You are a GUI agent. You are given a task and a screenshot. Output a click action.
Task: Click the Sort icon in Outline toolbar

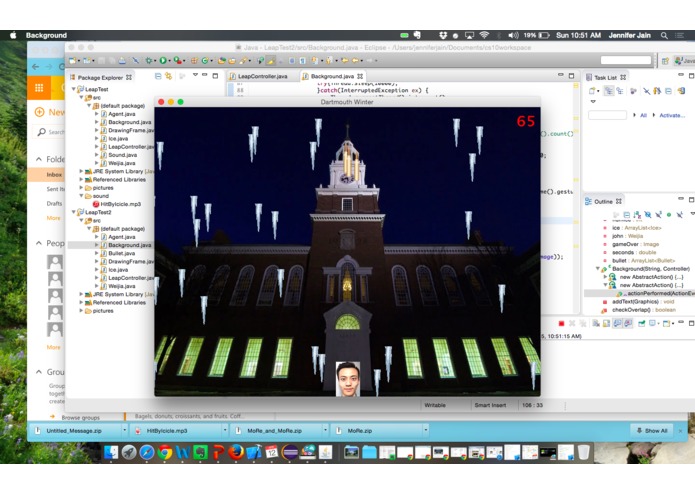(637, 214)
